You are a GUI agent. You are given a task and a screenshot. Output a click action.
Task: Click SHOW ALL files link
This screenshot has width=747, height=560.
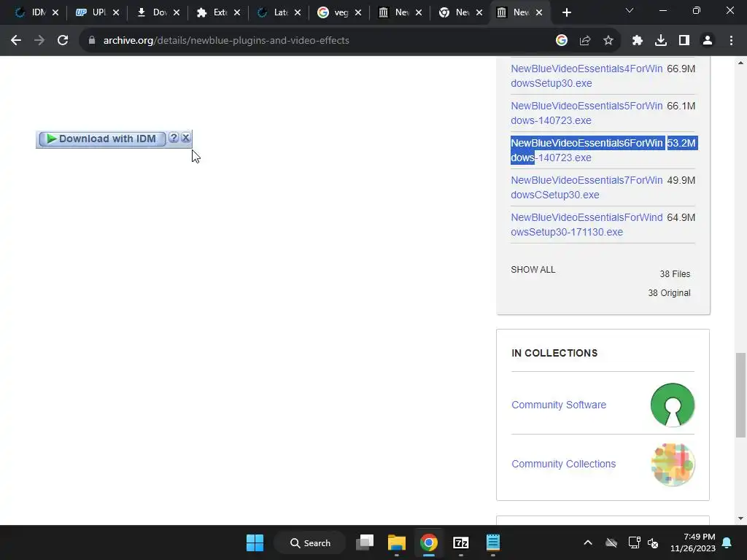tap(533, 270)
